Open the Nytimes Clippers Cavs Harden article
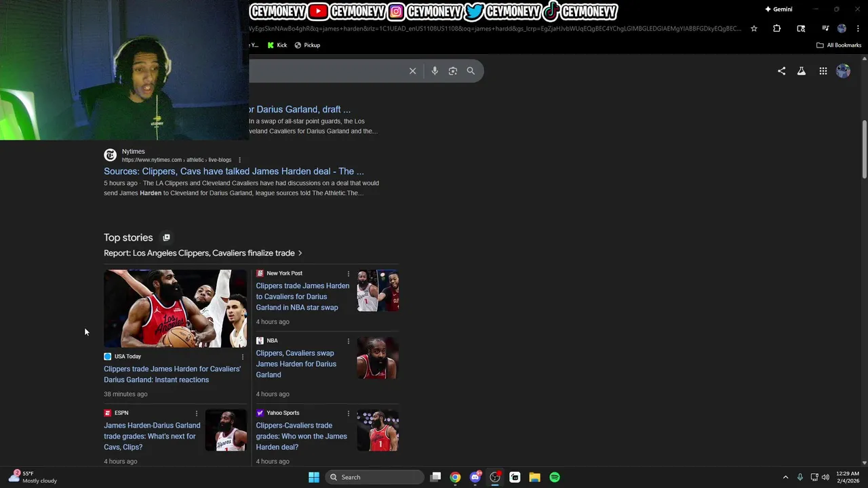This screenshot has width=868, height=488. (x=233, y=171)
